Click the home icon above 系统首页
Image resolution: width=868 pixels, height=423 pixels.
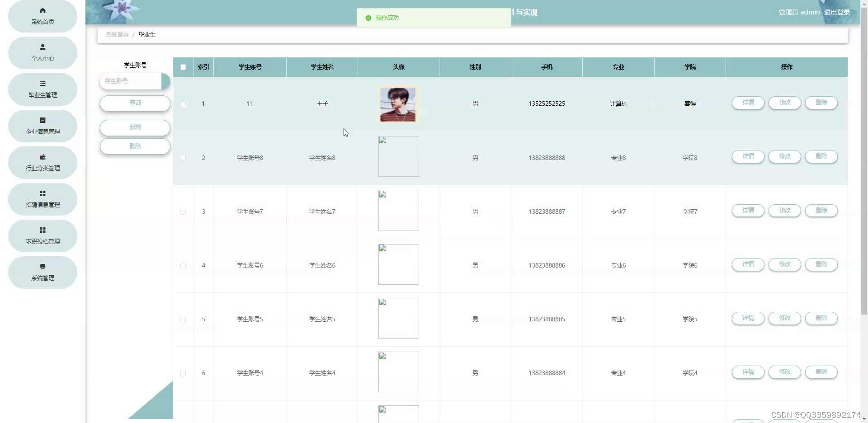click(42, 10)
